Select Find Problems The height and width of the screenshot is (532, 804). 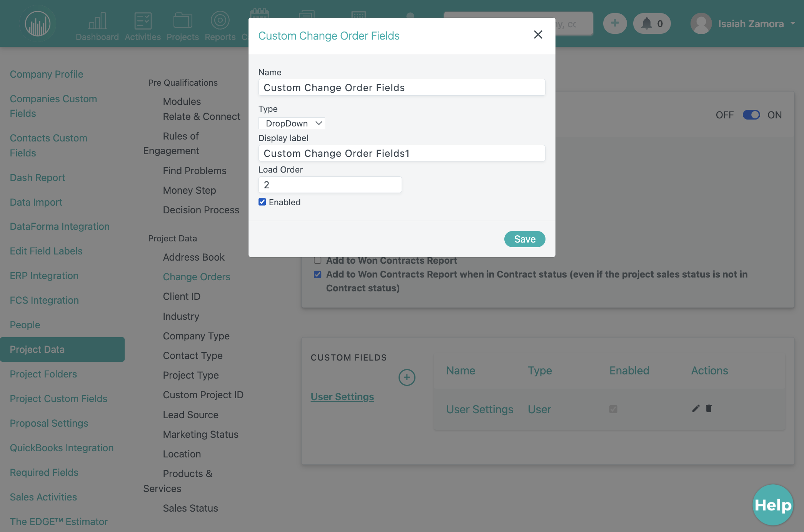point(195,171)
